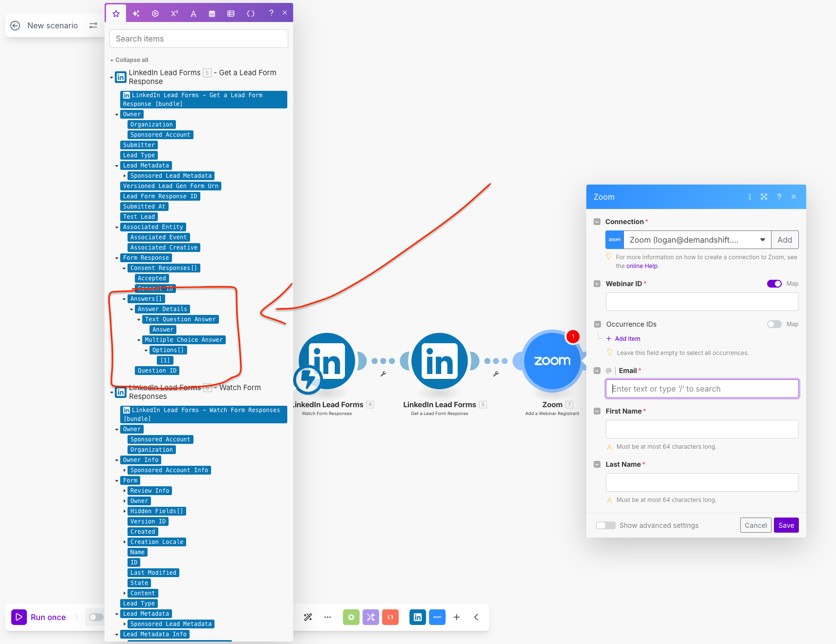The image size is (836, 644).
Task: Enable Show advanced settings
Action: (x=606, y=525)
